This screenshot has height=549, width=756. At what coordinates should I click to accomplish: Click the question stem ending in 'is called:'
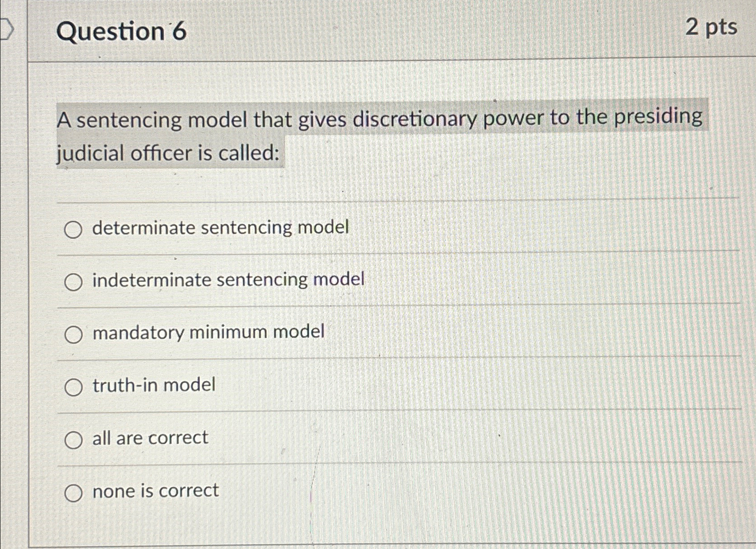169,154
